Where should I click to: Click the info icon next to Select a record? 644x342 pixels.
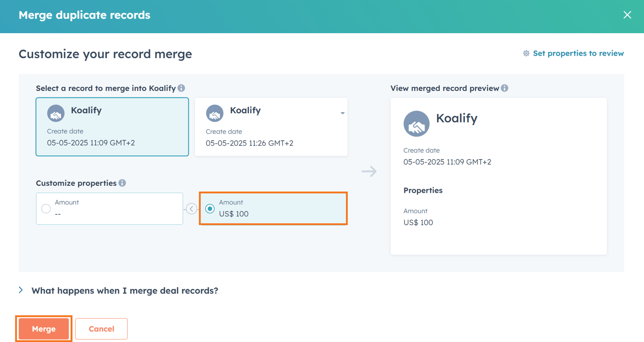tap(182, 88)
